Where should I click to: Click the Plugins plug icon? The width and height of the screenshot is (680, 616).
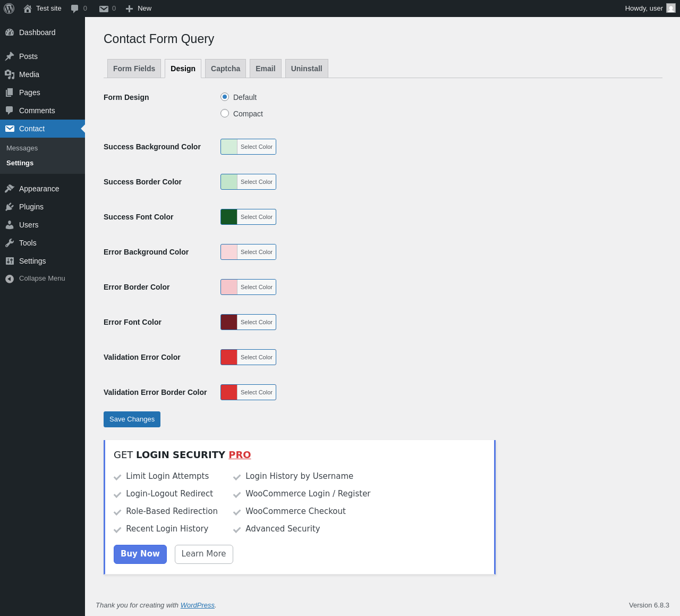(10, 207)
